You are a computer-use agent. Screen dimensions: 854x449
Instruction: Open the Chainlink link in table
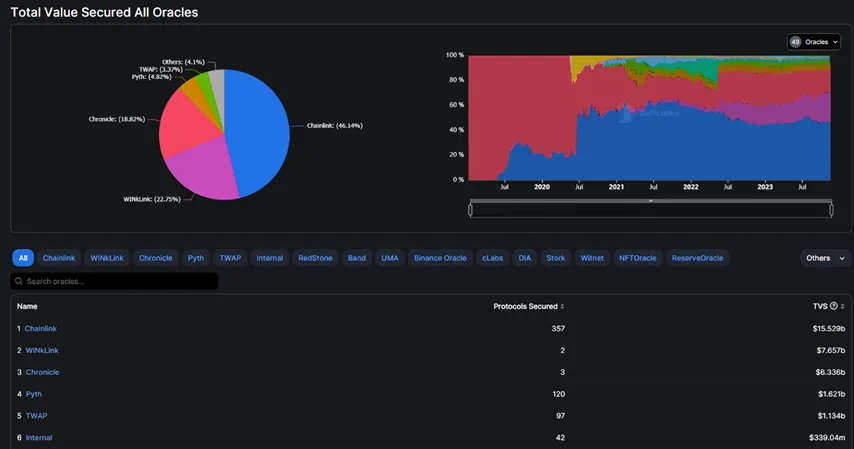[40, 329]
